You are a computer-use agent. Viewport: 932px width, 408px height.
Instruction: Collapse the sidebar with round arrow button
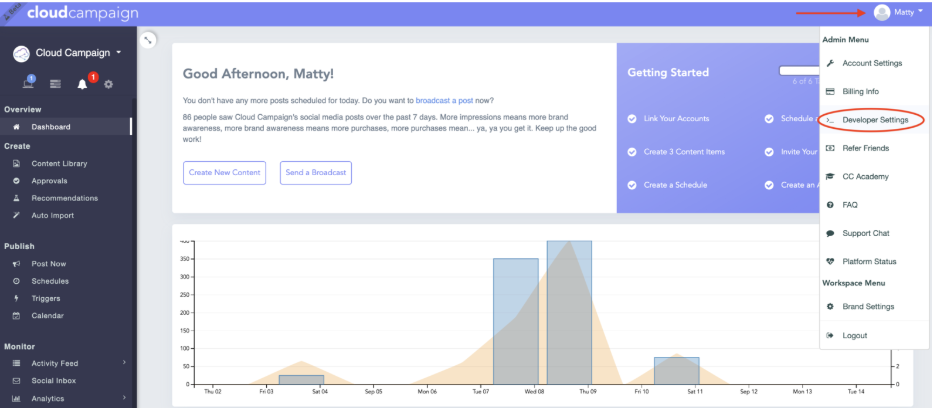click(148, 40)
